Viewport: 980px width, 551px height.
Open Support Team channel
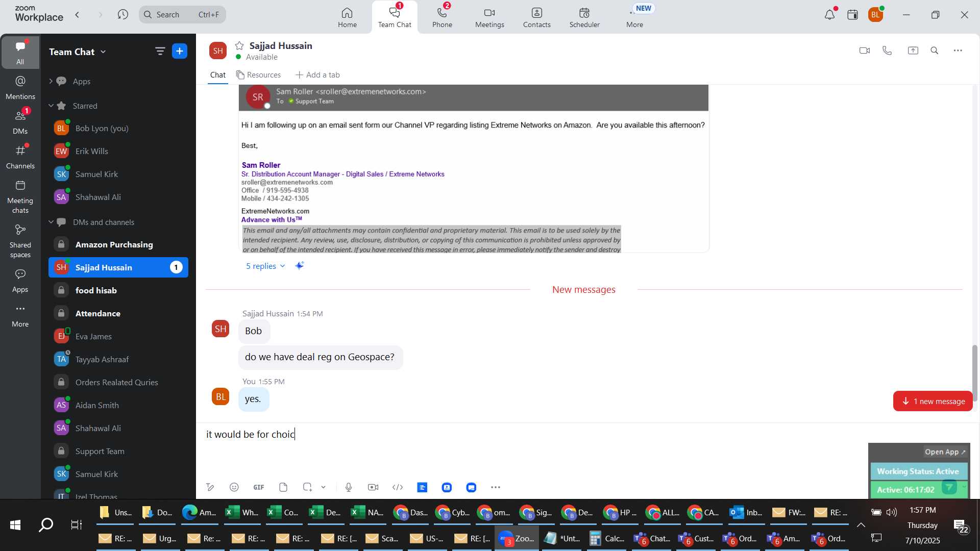click(118, 451)
